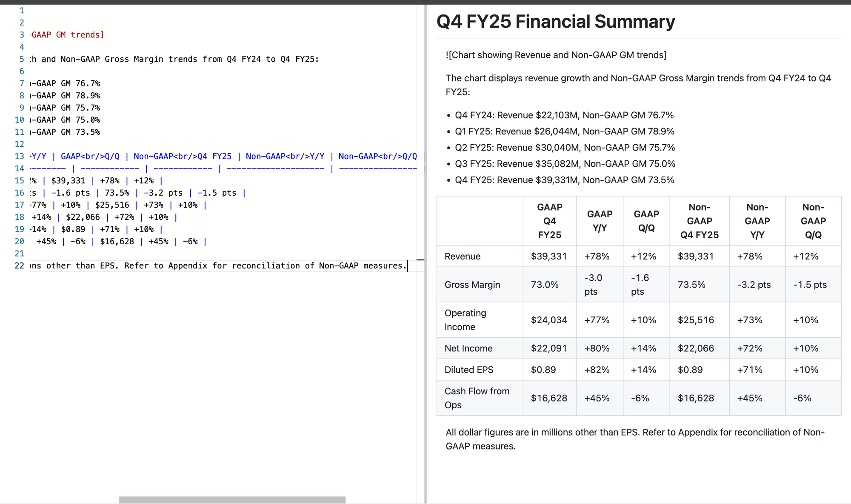
Task: Place cursor at end of line 22
Action: [x=408, y=266]
